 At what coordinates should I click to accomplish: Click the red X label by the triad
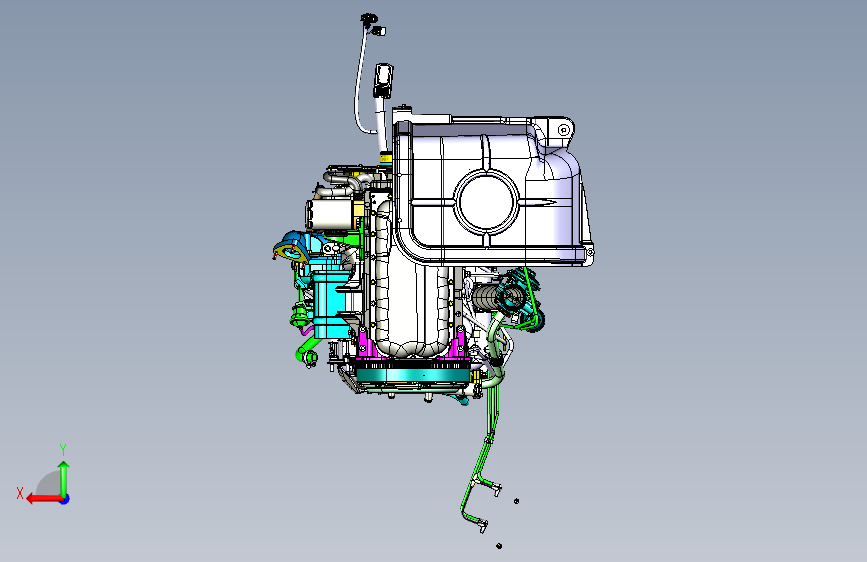click(x=20, y=493)
